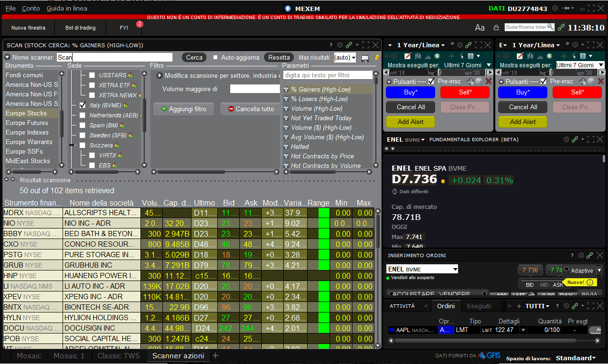Open Fundamentals Explorer settings gear
The width and height of the screenshot is (608, 364).
[x=566, y=139]
